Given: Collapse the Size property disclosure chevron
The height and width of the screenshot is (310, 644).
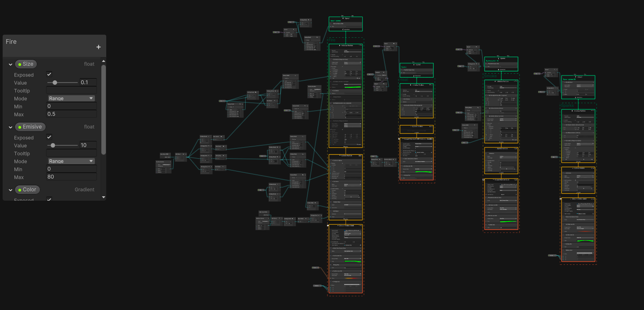Looking at the screenshot, I should (x=10, y=64).
